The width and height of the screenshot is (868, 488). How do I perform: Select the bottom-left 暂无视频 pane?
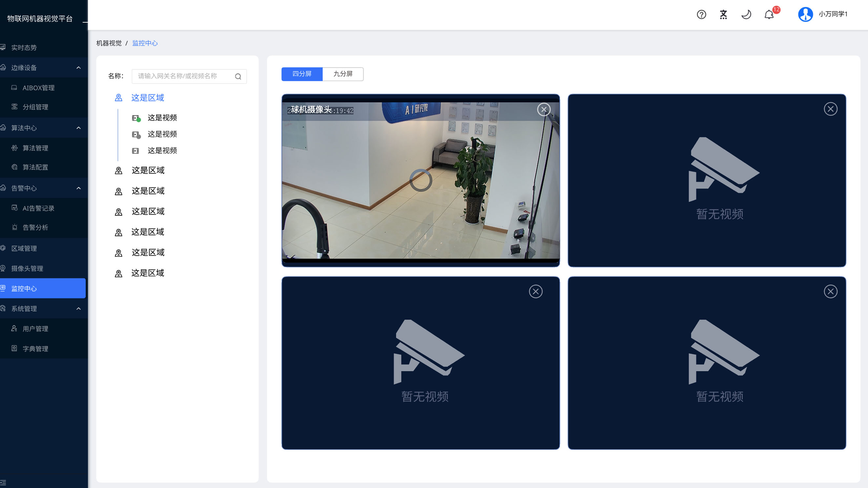(421, 363)
